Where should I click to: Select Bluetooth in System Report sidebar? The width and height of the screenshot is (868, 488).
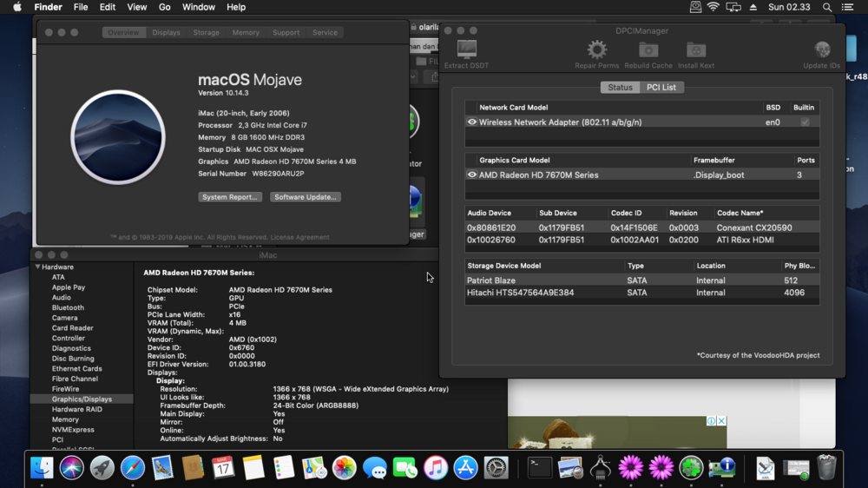[x=68, y=308]
